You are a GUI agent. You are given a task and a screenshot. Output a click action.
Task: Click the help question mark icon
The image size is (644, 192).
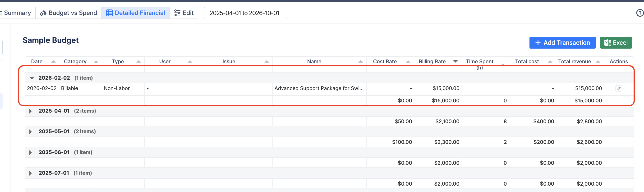pyautogui.click(x=639, y=13)
